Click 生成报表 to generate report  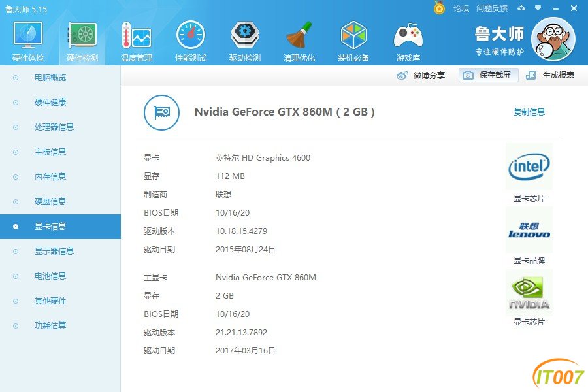[x=550, y=75]
